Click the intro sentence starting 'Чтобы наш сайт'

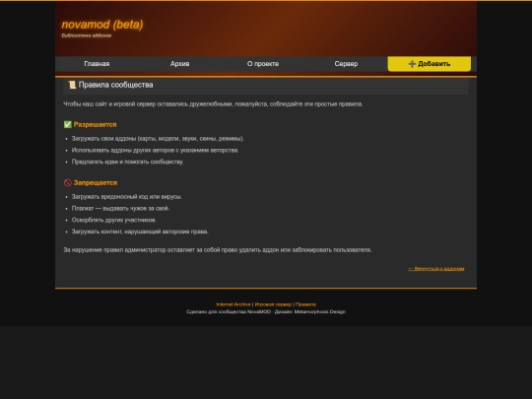213,103
